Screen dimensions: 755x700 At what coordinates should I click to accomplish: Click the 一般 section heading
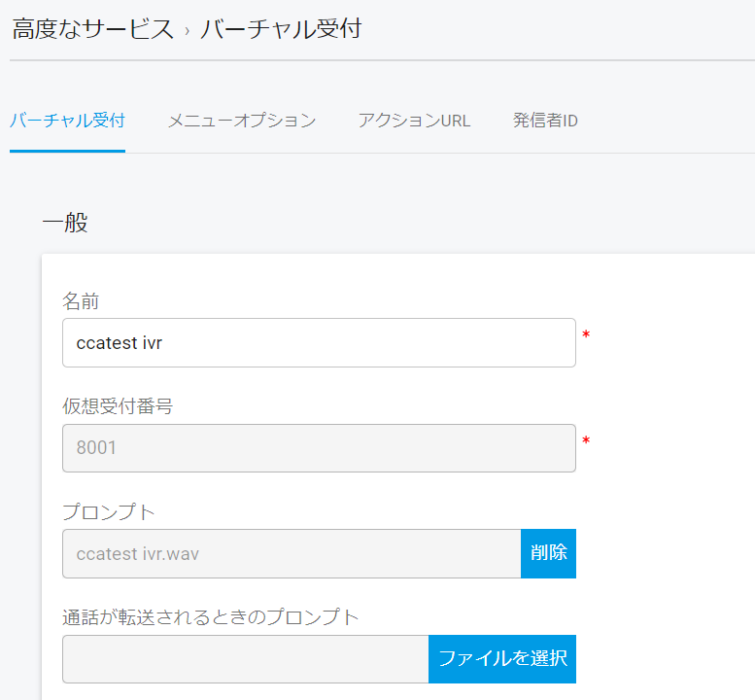coord(65,223)
